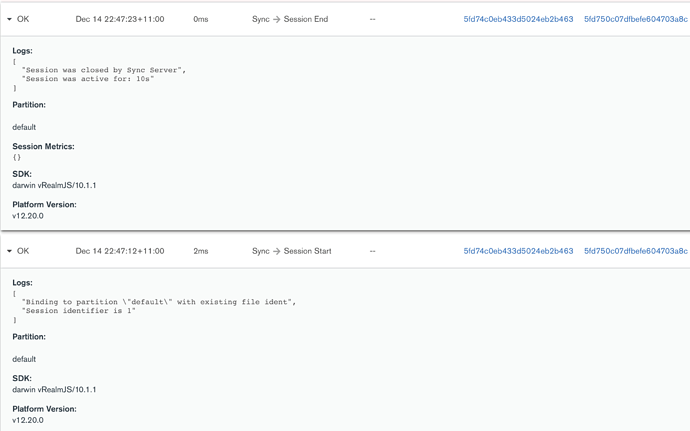Click log line "Binding to partition" message
Viewport: 690px width, 431px height.
tap(159, 302)
